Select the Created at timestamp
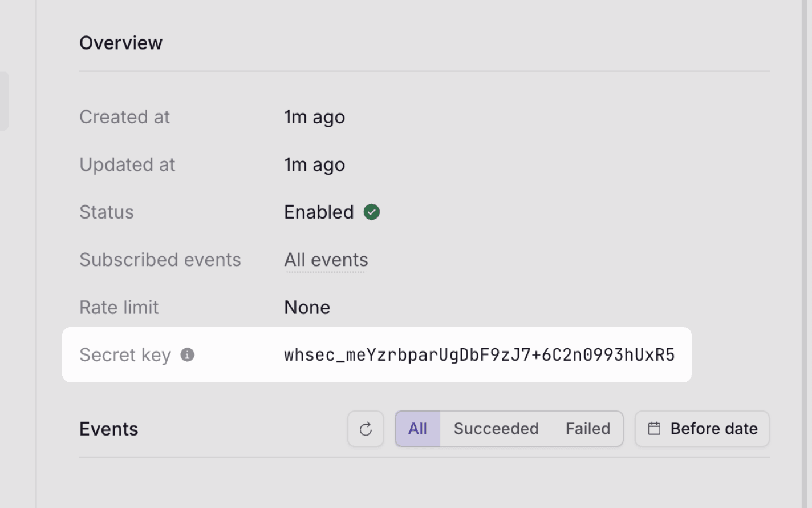Viewport: 812px width, 508px height. (314, 117)
